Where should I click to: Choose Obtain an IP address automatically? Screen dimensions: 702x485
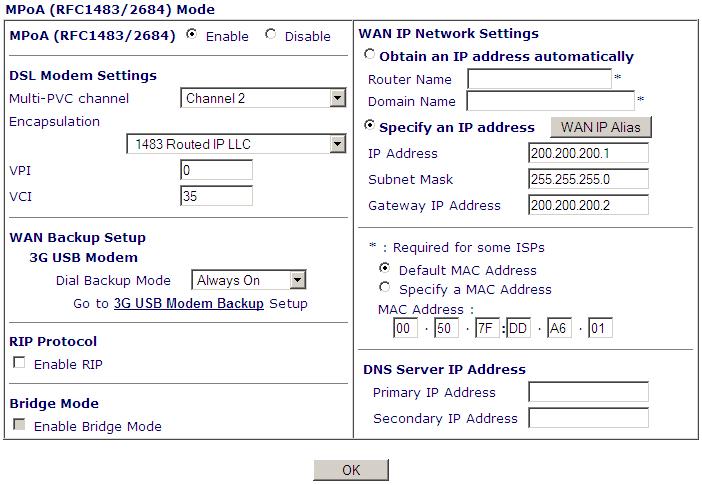point(371,56)
